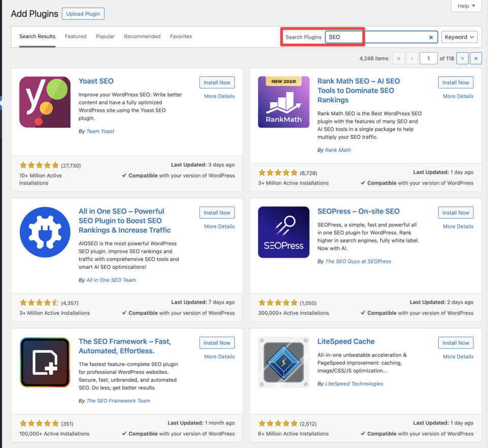Click the Upload Plugin button
Viewport: 488px width, 448px height.
pyautogui.click(x=83, y=14)
